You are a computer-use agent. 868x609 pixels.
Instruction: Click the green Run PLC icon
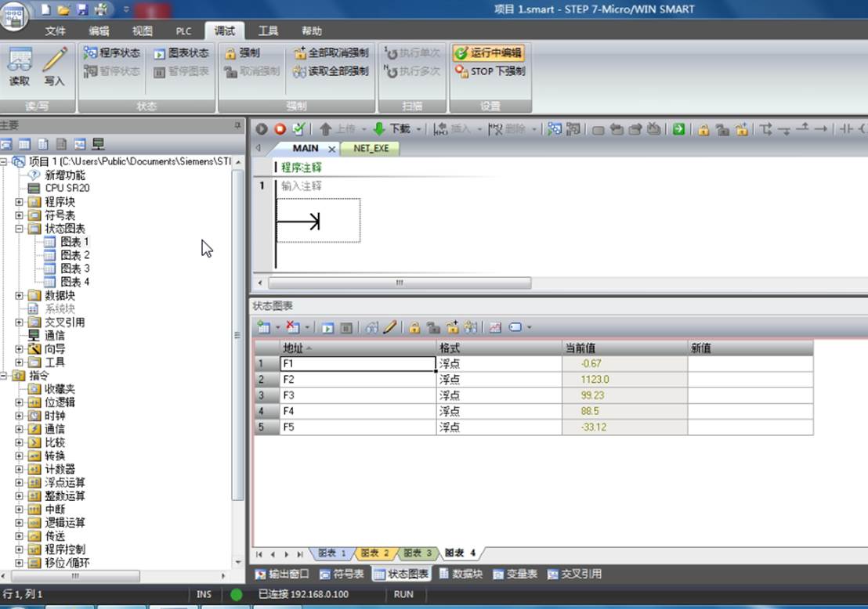[262, 129]
